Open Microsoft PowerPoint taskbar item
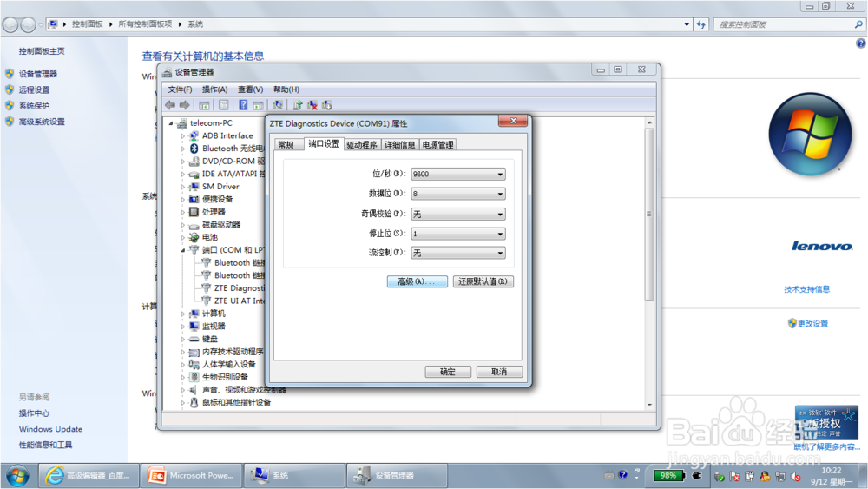This screenshot has height=489, width=868. point(192,476)
